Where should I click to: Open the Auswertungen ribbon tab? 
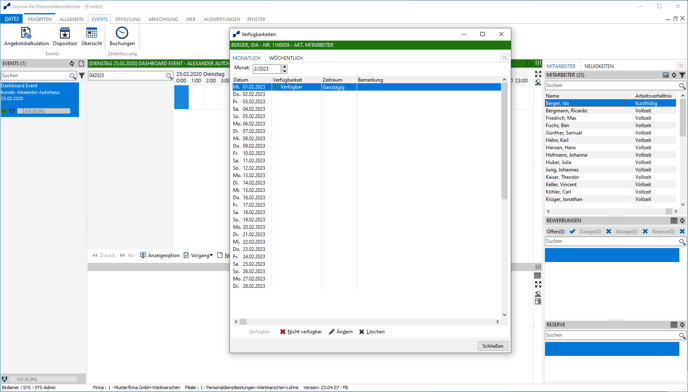click(x=222, y=19)
